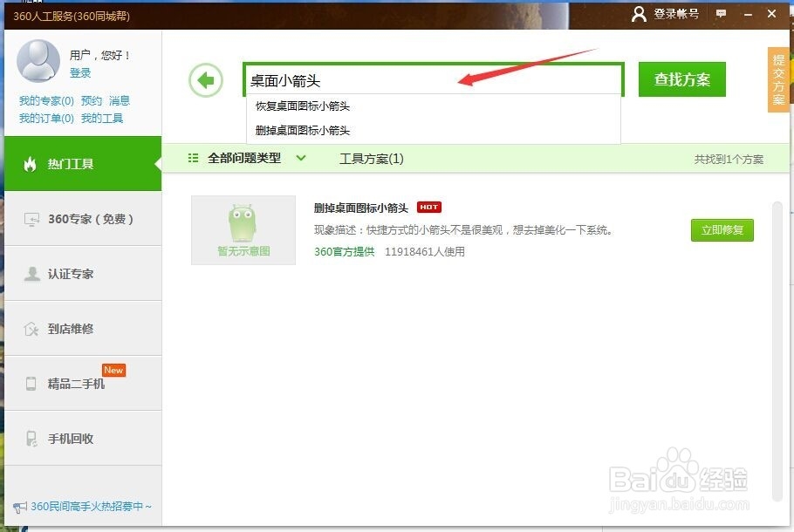Click the red HOT badge
Image resolution: width=794 pixels, height=532 pixels.
tap(429, 207)
